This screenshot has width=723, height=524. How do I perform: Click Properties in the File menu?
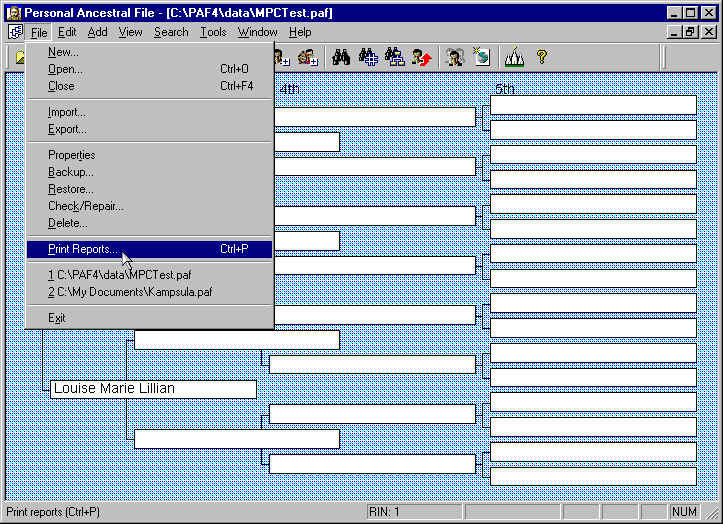point(71,155)
